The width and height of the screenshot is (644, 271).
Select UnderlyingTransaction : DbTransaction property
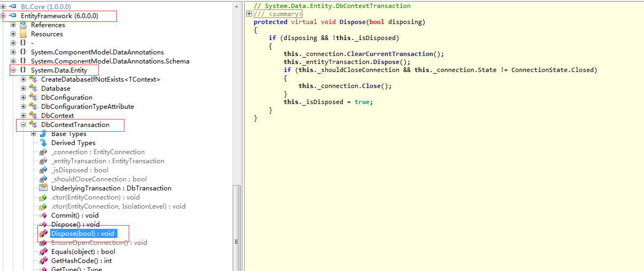tap(111, 188)
